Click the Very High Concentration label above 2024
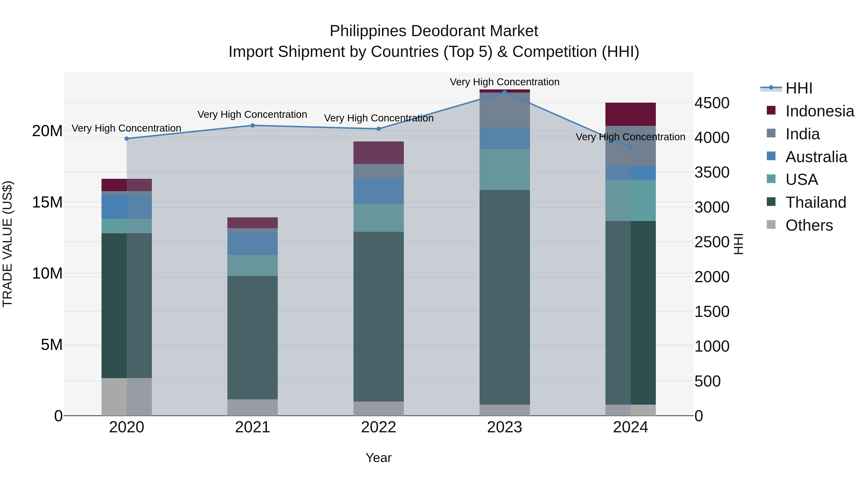Screen dimensions: 868x488 click(631, 137)
